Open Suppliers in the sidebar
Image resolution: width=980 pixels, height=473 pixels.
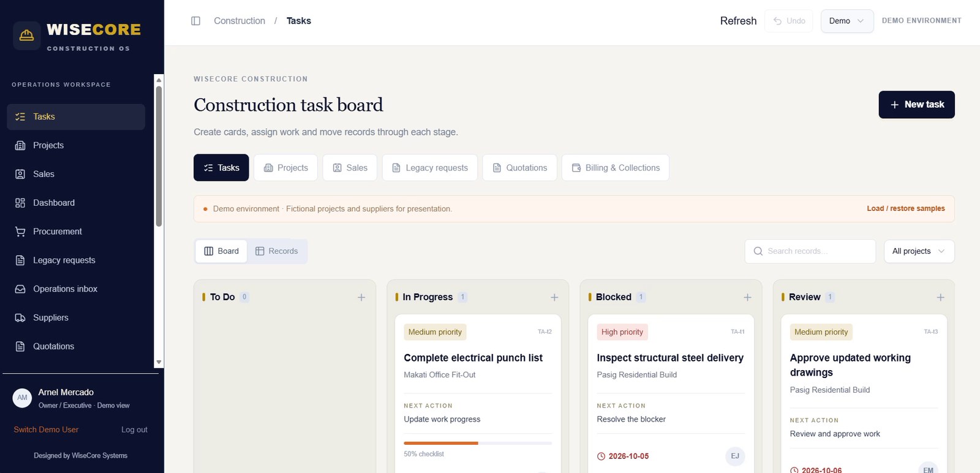pyautogui.click(x=76, y=318)
